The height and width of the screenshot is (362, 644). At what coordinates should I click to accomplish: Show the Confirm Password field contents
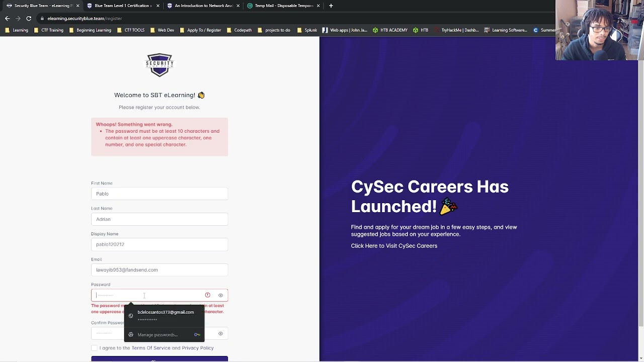(220, 333)
